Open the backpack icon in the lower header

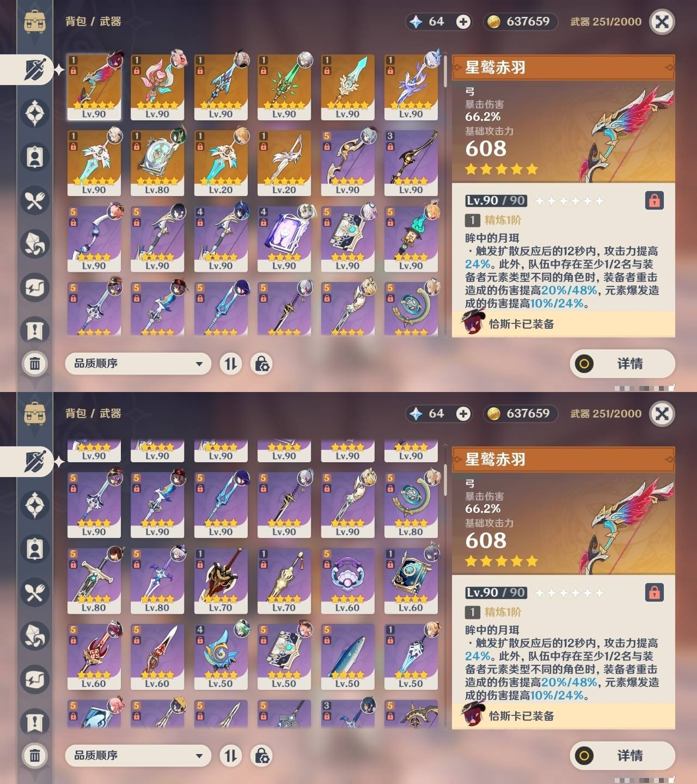click(35, 414)
